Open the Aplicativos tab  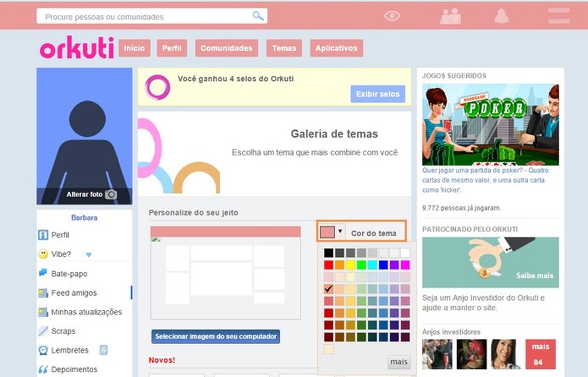point(336,48)
